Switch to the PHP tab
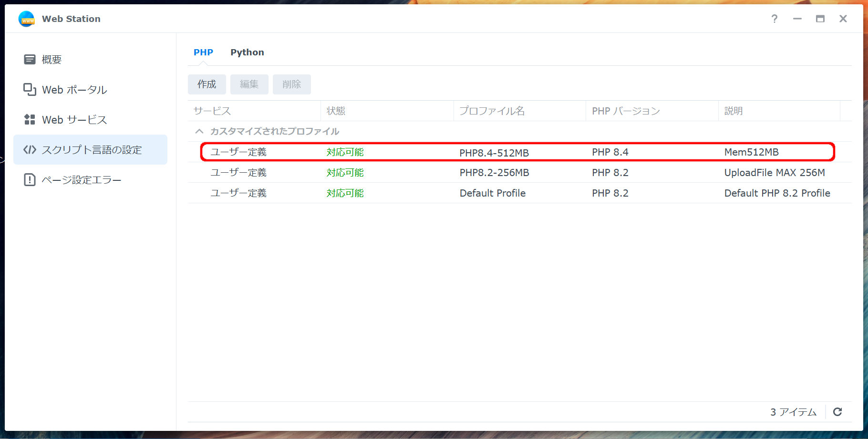 click(x=203, y=52)
